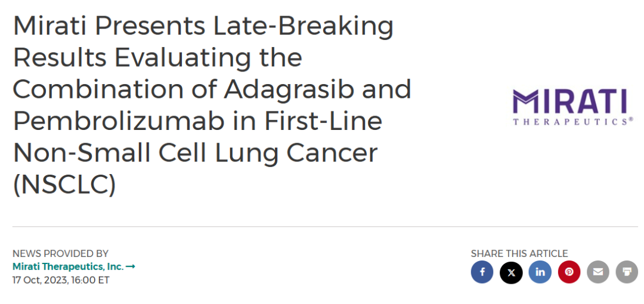The image size is (644, 304).
Task: Click the horizontal divider below the headline
Action: coord(325,227)
